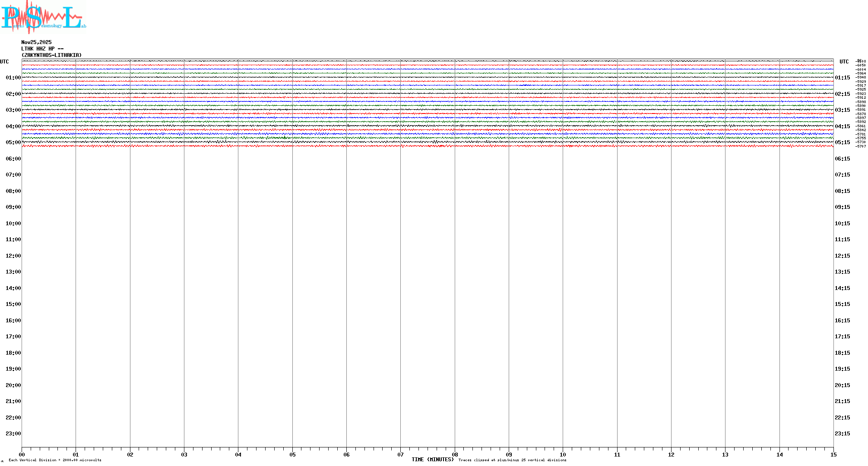This screenshot has height=466, width=868.
Task: Select the 12:00 hour marker on left
Action: 13,256
